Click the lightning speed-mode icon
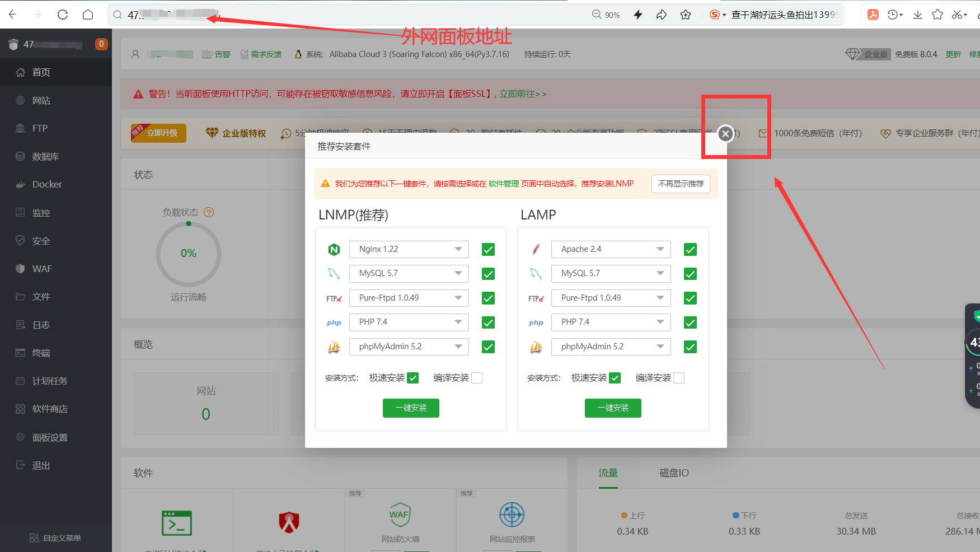 point(638,15)
